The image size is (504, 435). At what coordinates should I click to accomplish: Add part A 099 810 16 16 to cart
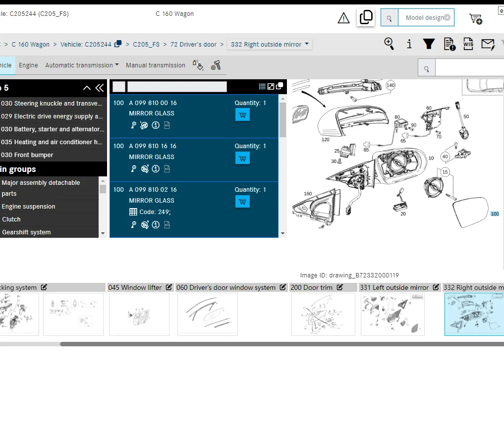tap(242, 158)
